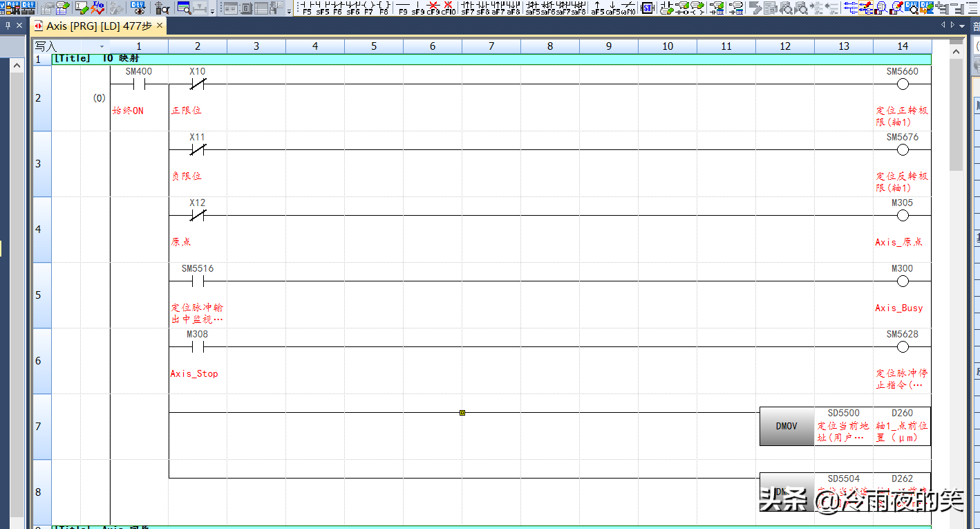The width and height of the screenshot is (980, 529).
Task: Close the Axis [PRG] [LD] tab
Action: coord(160,26)
